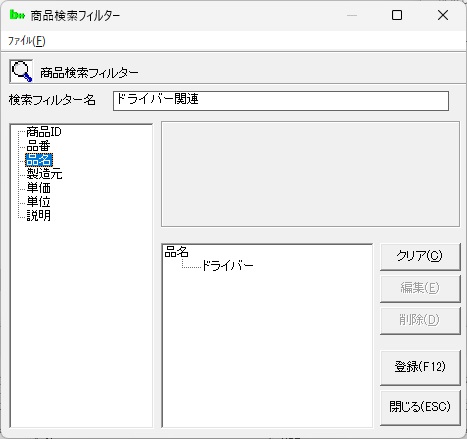Select 品番 in the field tree
The image size is (467, 439).
(x=38, y=146)
